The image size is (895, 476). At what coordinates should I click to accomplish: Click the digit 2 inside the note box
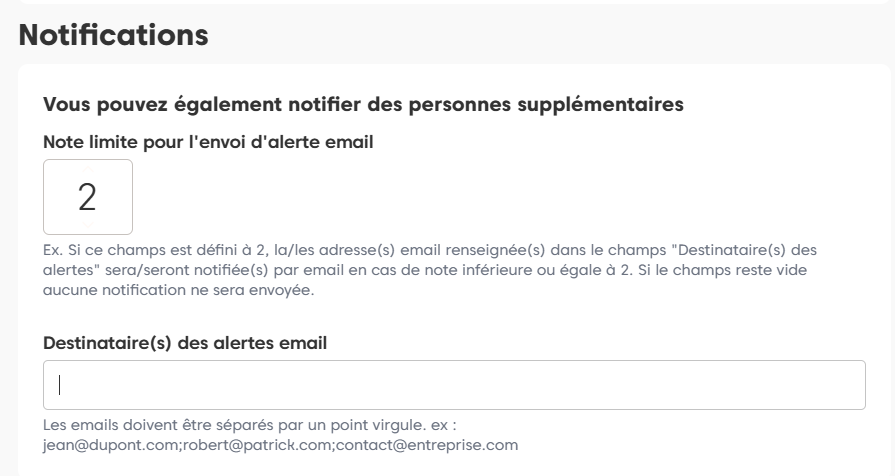coord(87,198)
